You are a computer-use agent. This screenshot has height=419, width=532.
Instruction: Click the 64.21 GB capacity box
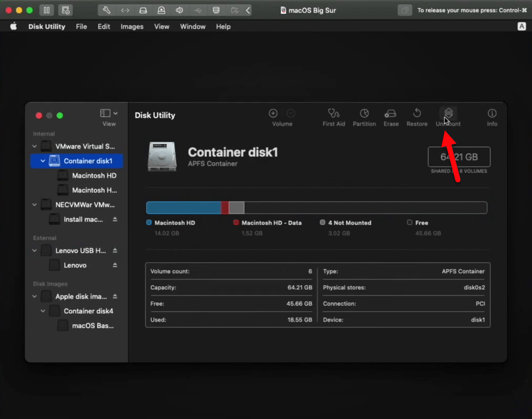(458, 157)
